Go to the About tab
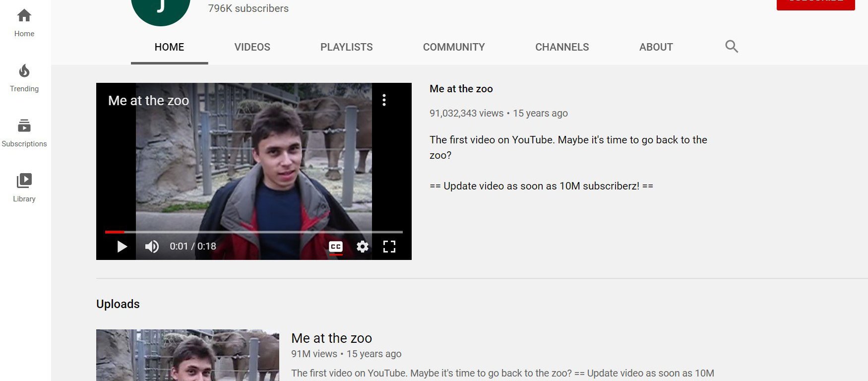Image resolution: width=868 pixels, height=381 pixels. [656, 47]
